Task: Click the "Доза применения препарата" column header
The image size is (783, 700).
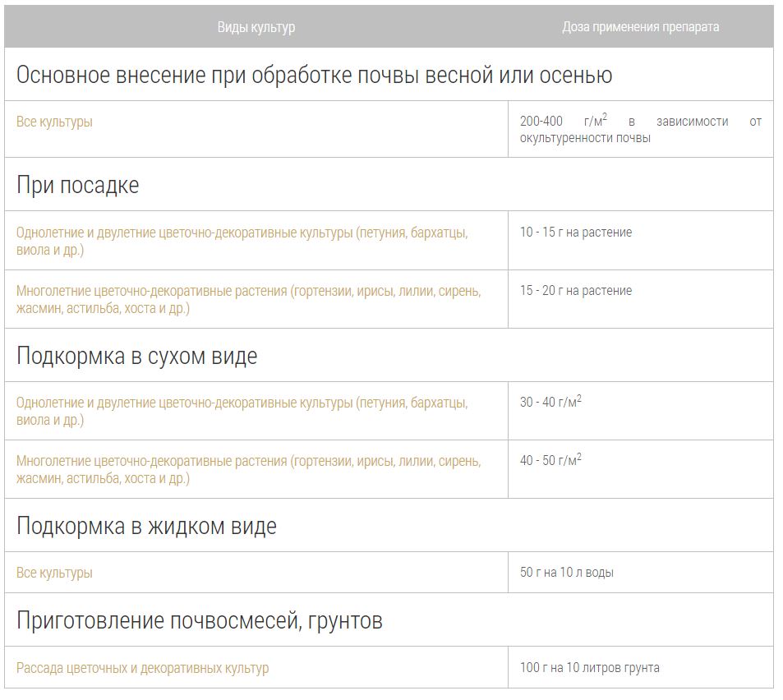Action: coord(640,27)
